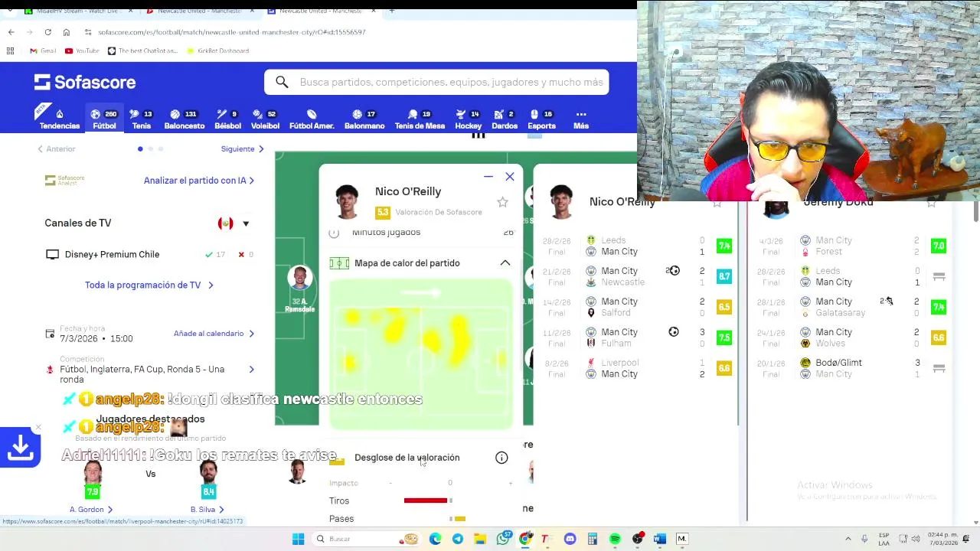The width and height of the screenshot is (980, 551).
Task: Open the browser home page
Action: click(67, 32)
